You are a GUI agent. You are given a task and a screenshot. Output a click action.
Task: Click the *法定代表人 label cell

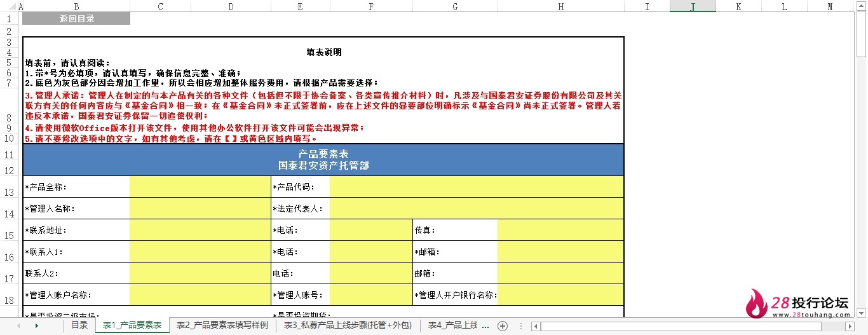[300, 209]
